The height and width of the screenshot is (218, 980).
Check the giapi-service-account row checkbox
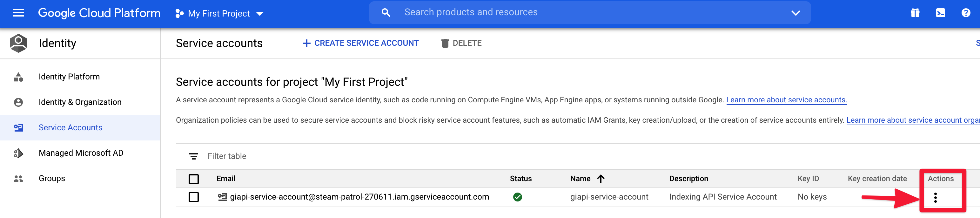coord(194,197)
